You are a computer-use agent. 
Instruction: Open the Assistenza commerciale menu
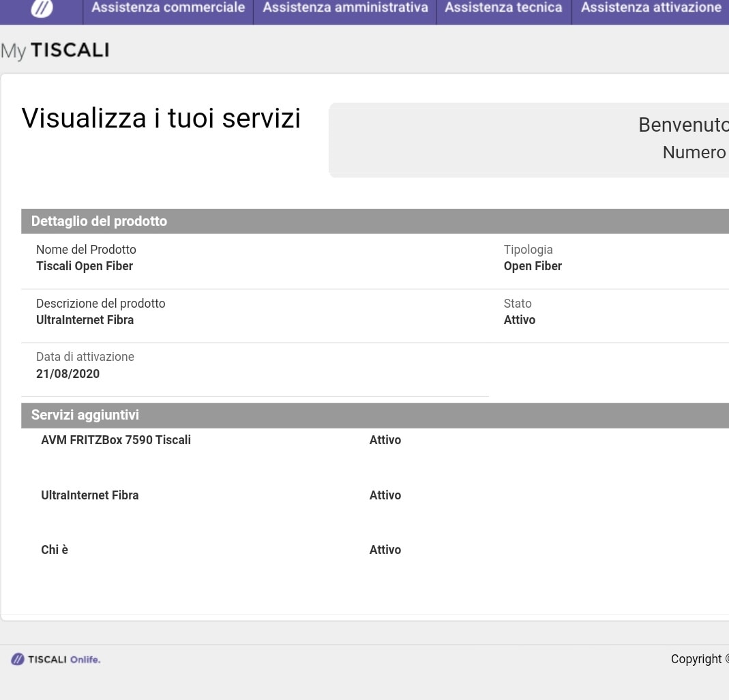click(x=168, y=8)
